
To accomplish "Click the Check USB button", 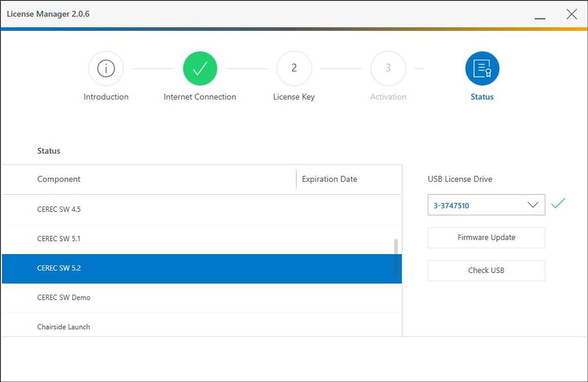I will click(486, 270).
